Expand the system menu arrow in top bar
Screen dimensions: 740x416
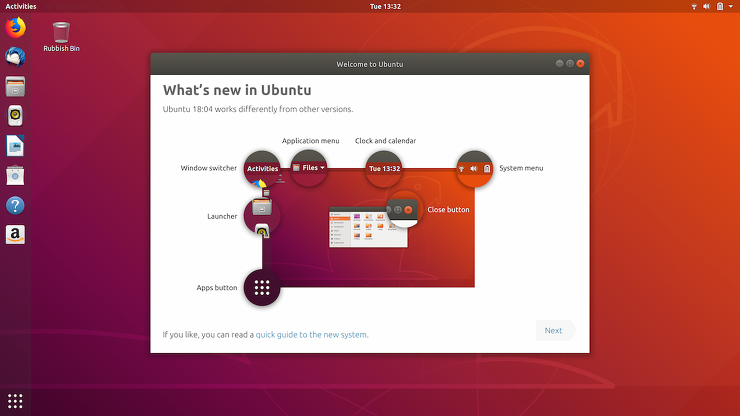(731, 7)
